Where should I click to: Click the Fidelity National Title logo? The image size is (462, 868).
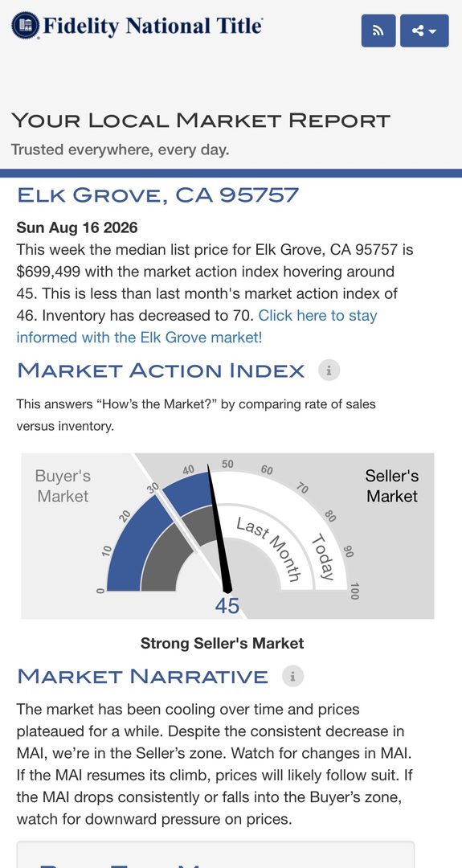137,26
